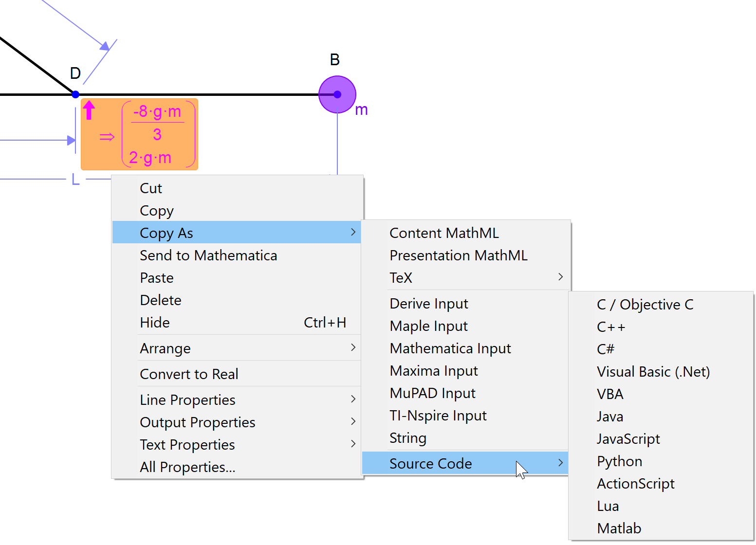756x545 pixels.
Task: Select JavaScript source code format
Action: (x=628, y=439)
